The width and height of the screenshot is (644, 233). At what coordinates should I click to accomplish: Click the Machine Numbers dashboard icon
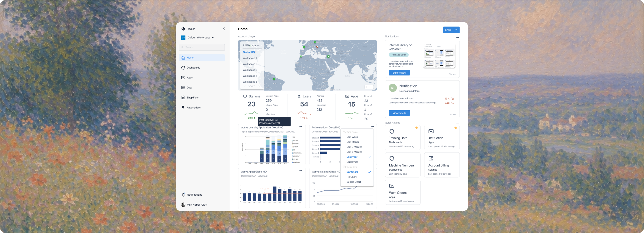(392, 158)
